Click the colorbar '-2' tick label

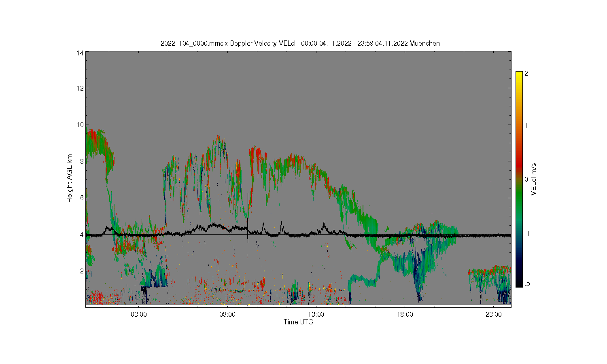(x=527, y=285)
